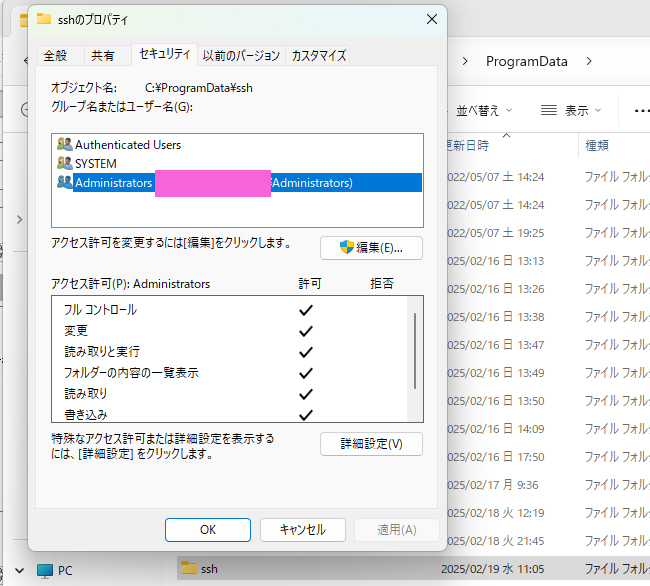
Task: Open 詳細設定(V) advanced settings
Action: 371,444
